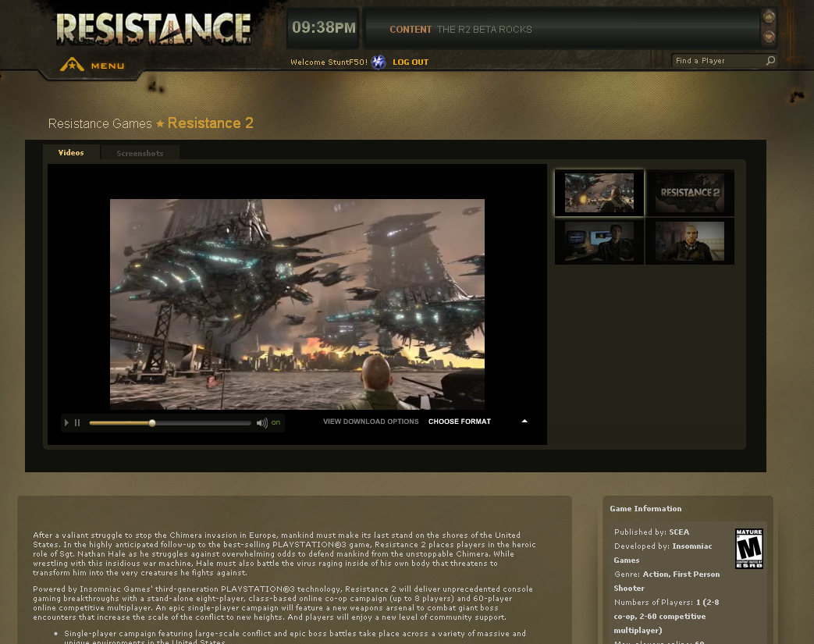Click the Log Out link
The image size is (814, 644).
411,62
